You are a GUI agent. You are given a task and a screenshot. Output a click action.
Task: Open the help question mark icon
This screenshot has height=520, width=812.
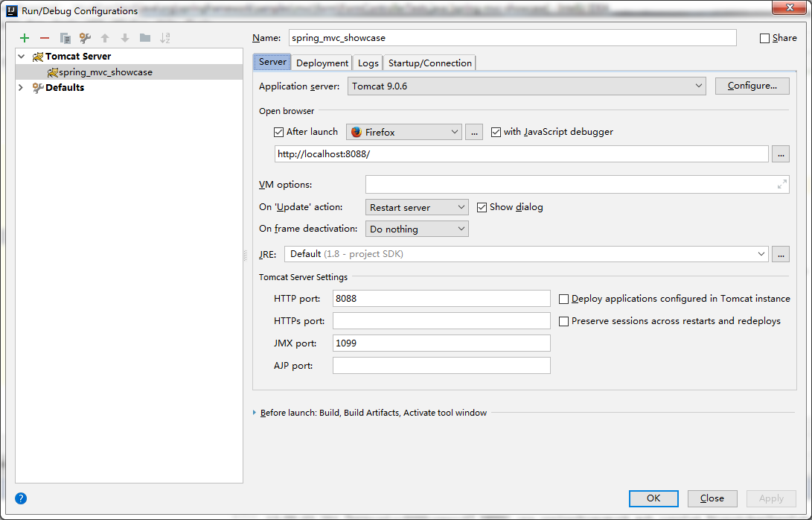(21, 498)
